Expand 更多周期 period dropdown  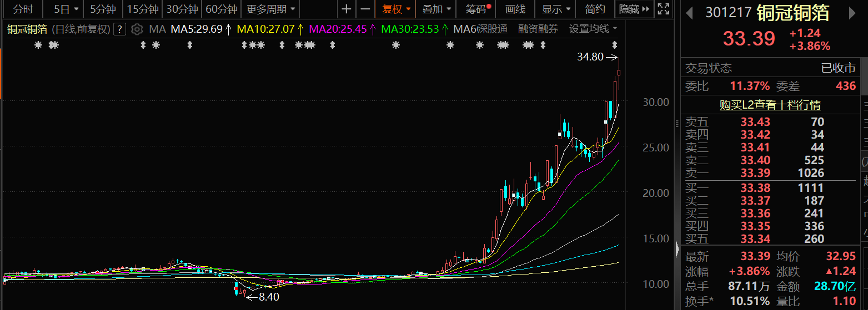(272, 9)
